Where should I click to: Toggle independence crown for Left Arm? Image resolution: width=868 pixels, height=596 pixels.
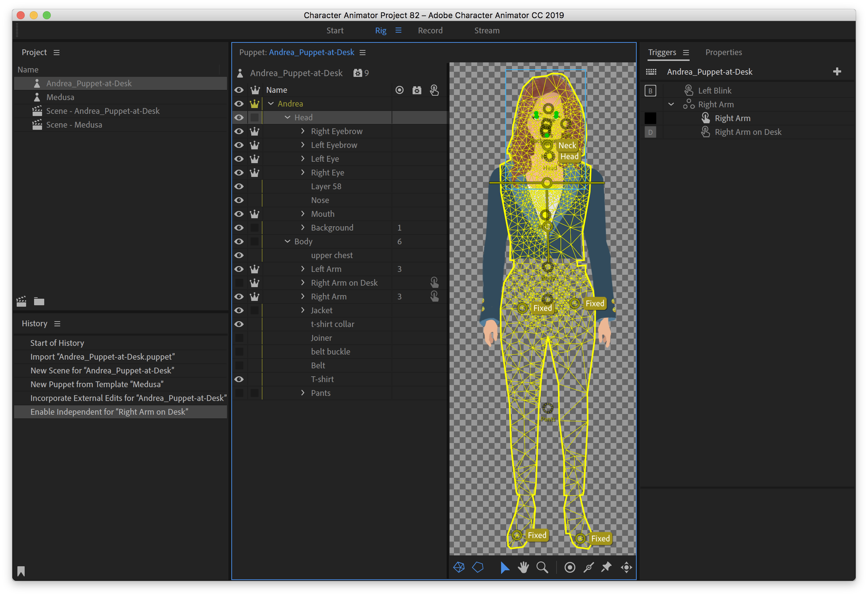pyautogui.click(x=255, y=269)
